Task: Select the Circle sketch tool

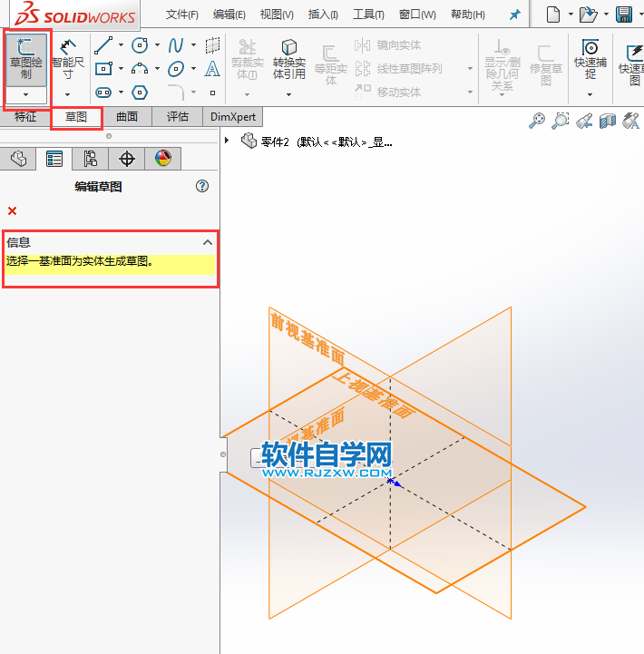Action: click(x=140, y=45)
